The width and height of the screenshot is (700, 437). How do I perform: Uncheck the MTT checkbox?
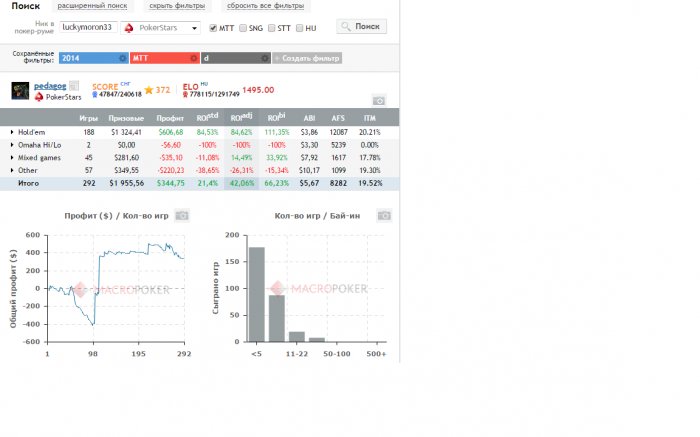(x=213, y=28)
